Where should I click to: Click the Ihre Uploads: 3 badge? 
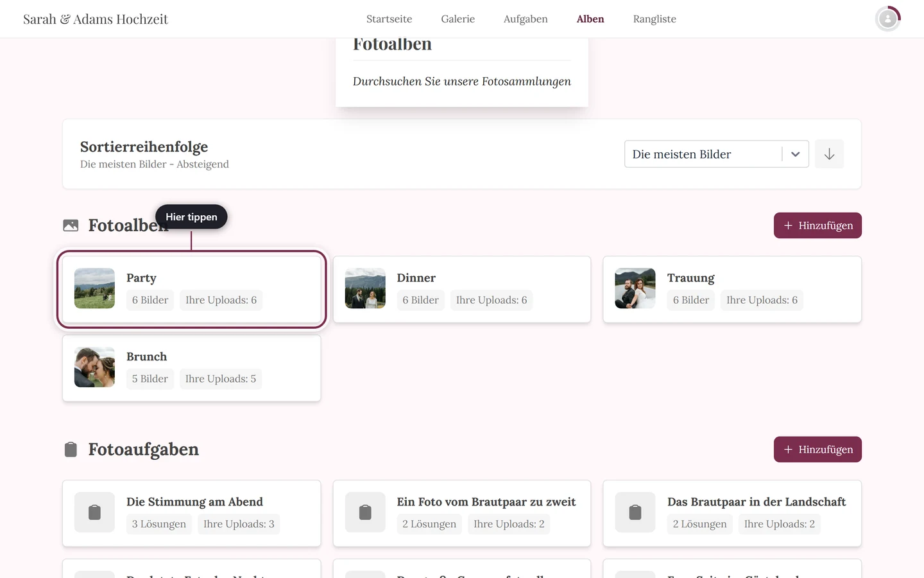239,524
